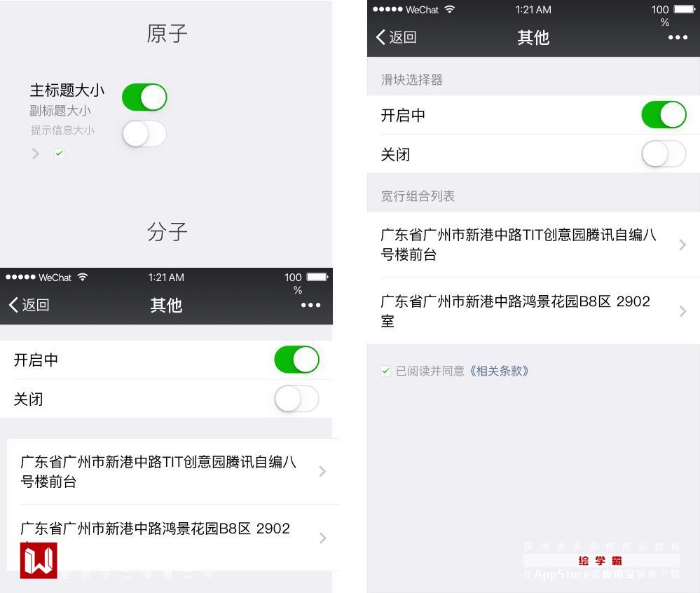Toggle the 关闭 switch in the left phone

297,399
